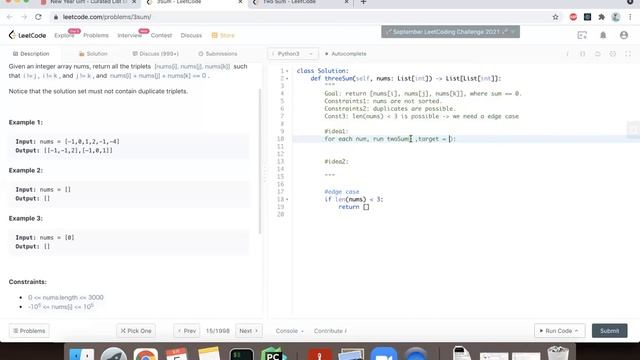Open Terminal from the Dock
The height and width of the screenshot is (360, 640).
(x=241, y=354)
